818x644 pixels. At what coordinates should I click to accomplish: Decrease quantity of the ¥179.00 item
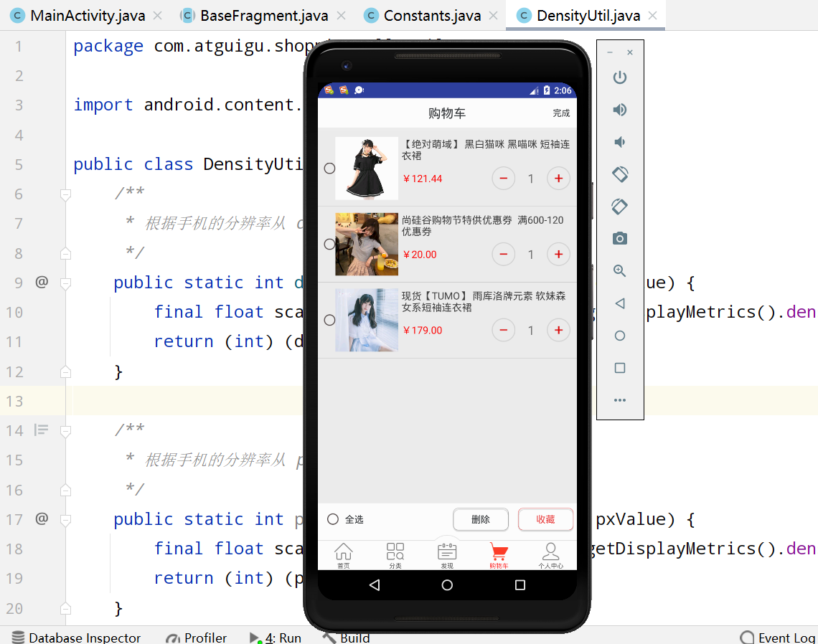pyautogui.click(x=504, y=330)
